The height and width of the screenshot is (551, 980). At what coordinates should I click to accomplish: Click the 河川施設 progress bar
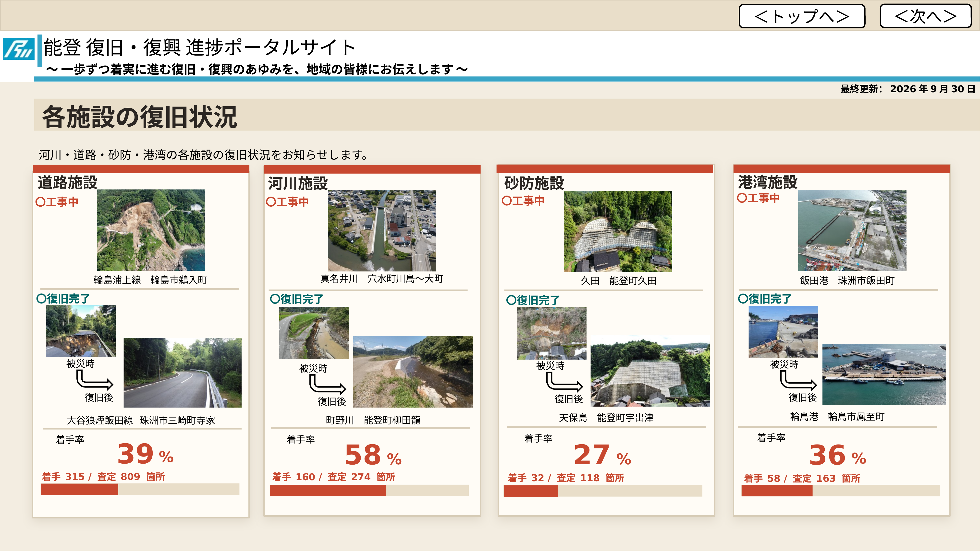pos(369,490)
